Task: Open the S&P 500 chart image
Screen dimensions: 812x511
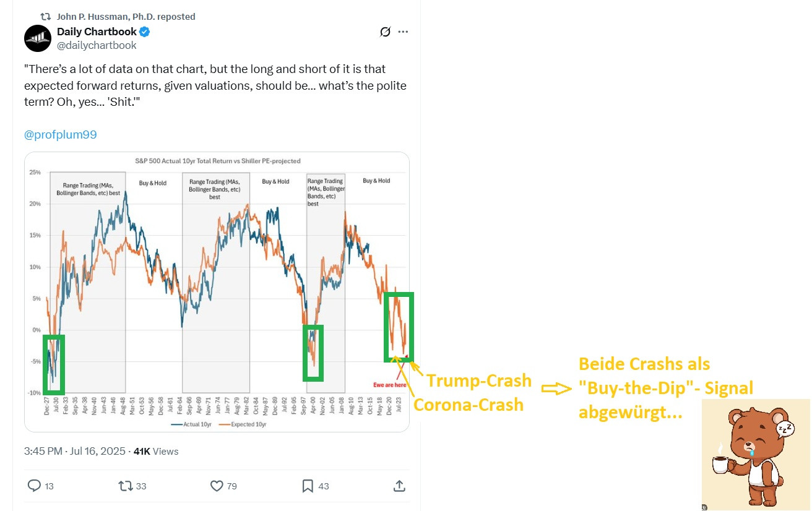Action: point(217,291)
